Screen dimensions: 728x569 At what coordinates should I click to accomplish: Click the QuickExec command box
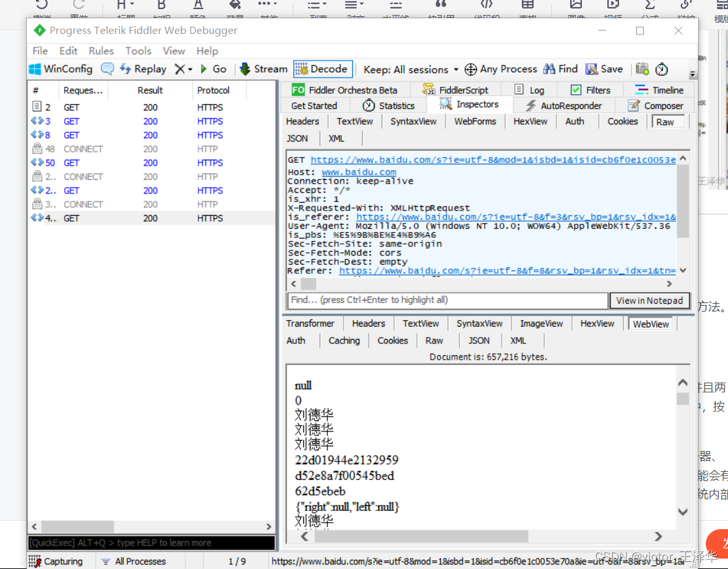tap(151, 542)
